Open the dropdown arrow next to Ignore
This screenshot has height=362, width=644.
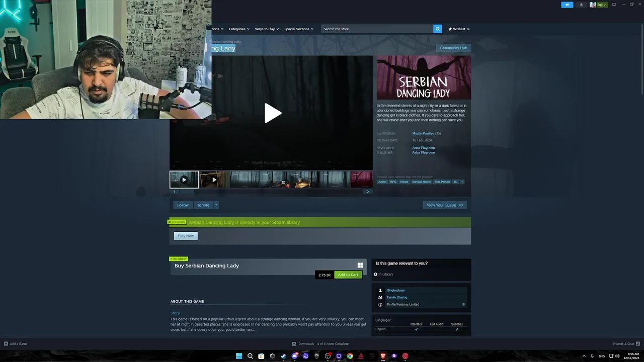coord(216,205)
